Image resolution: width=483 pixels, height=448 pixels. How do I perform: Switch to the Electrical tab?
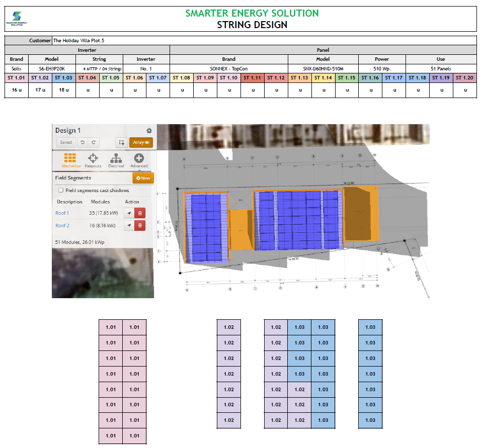pyautogui.click(x=116, y=160)
